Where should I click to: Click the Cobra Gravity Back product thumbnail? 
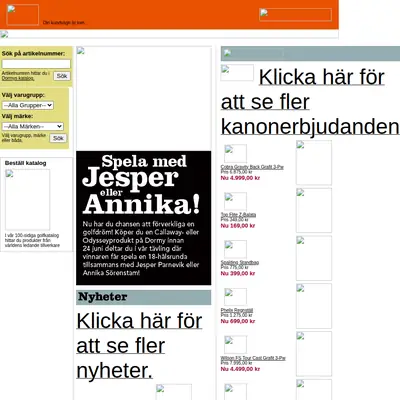pos(235,154)
